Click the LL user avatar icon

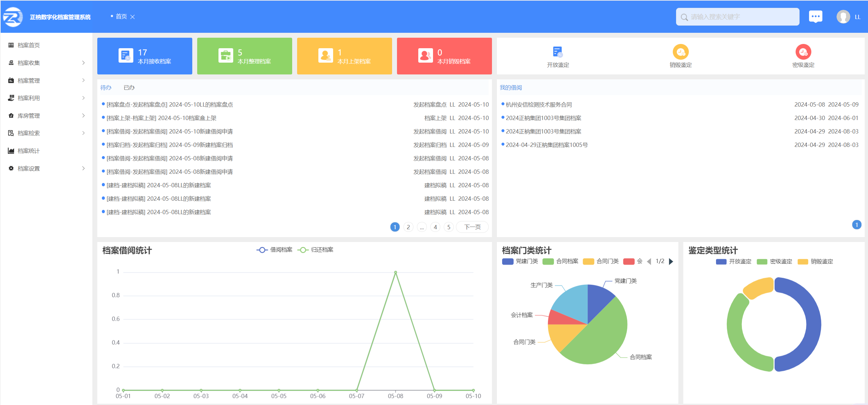(843, 17)
